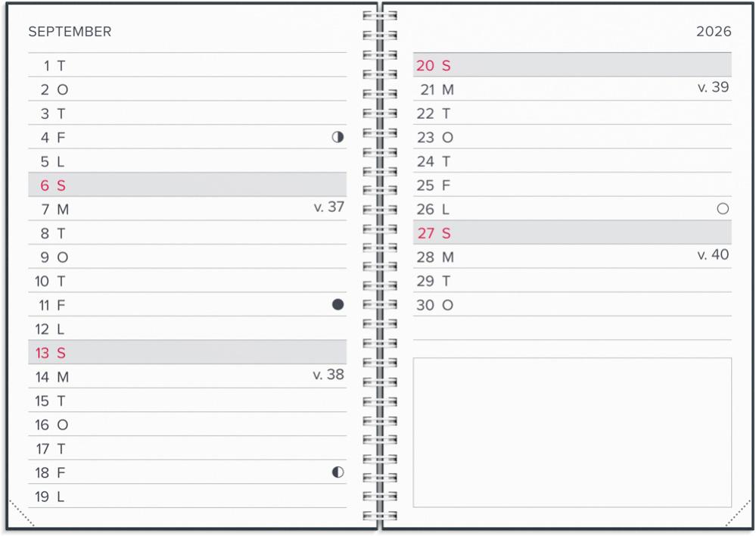Click the SEPTEMBER month heading

pyautogui.click(x=70, y=32)
